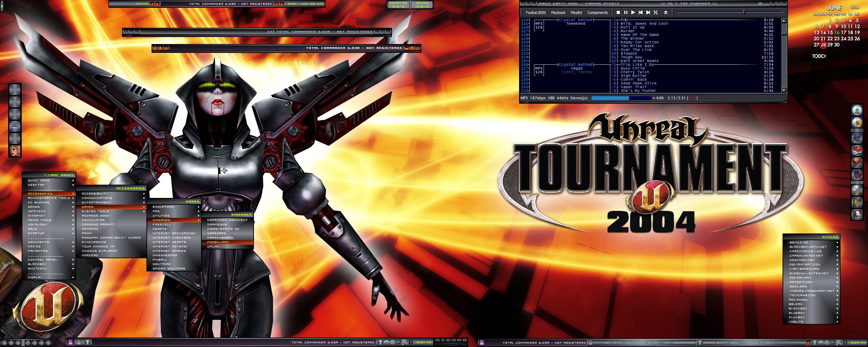Play a random track in Foobar2000
The image size is (868, 347).
click(655, 13)
